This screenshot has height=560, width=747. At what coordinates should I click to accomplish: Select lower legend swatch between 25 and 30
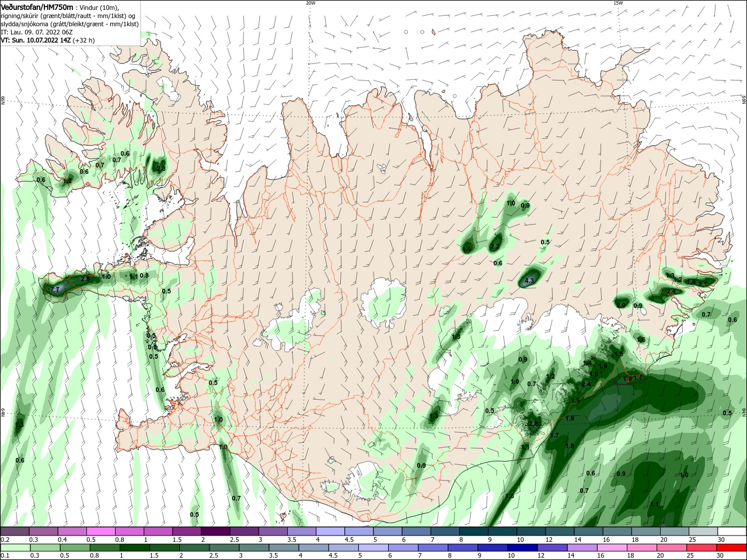click(702, 548)
